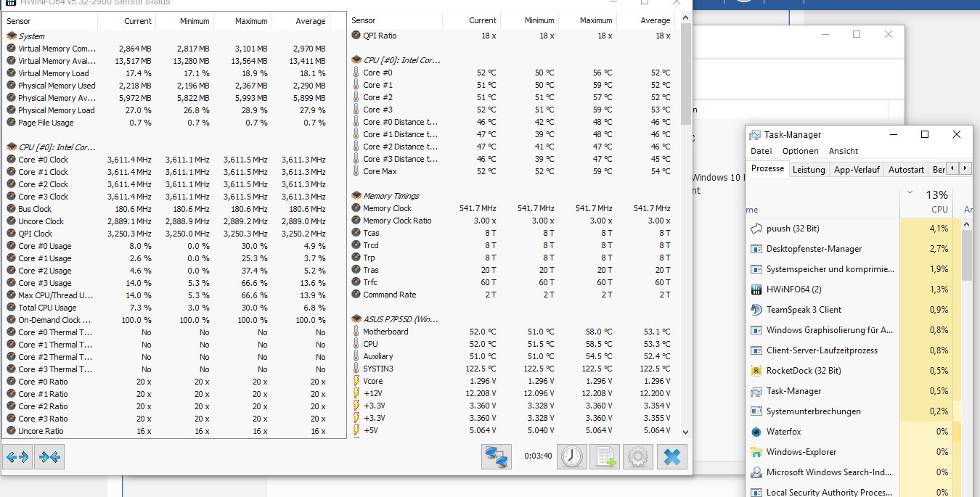Open the Optionen menu in Task-Manager
Screen dimensions: 980x497
coord(800,151)
